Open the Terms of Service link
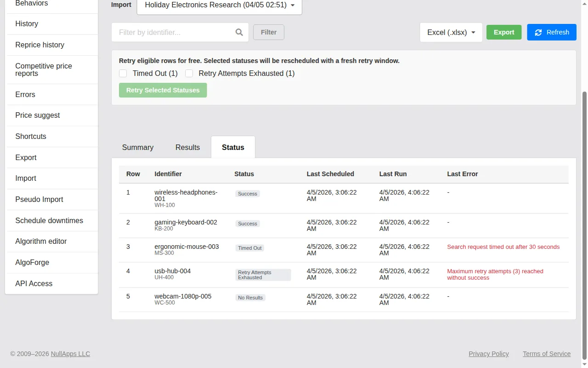The height and width of the screenshot is (368, 588). (x=546, y=354)
